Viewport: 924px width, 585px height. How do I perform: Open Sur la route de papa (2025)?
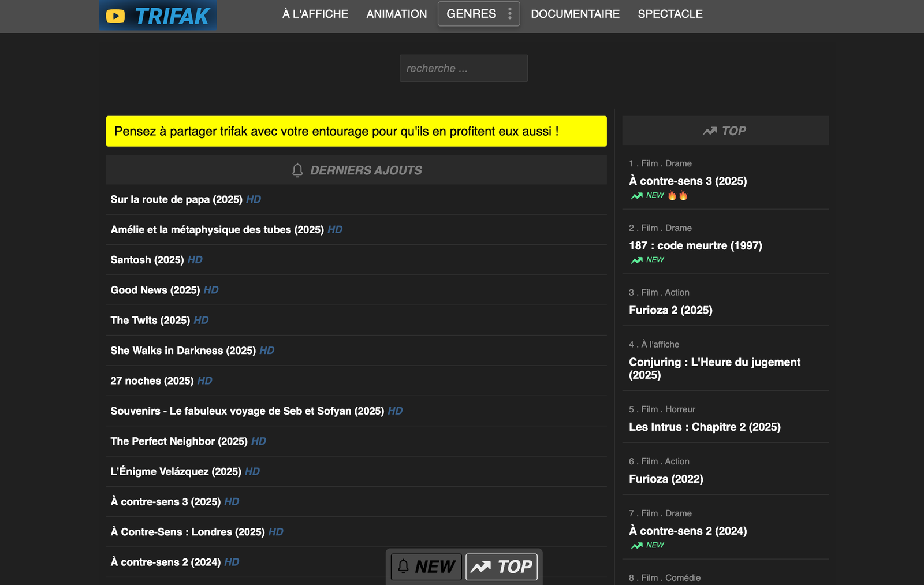(176, 199)
